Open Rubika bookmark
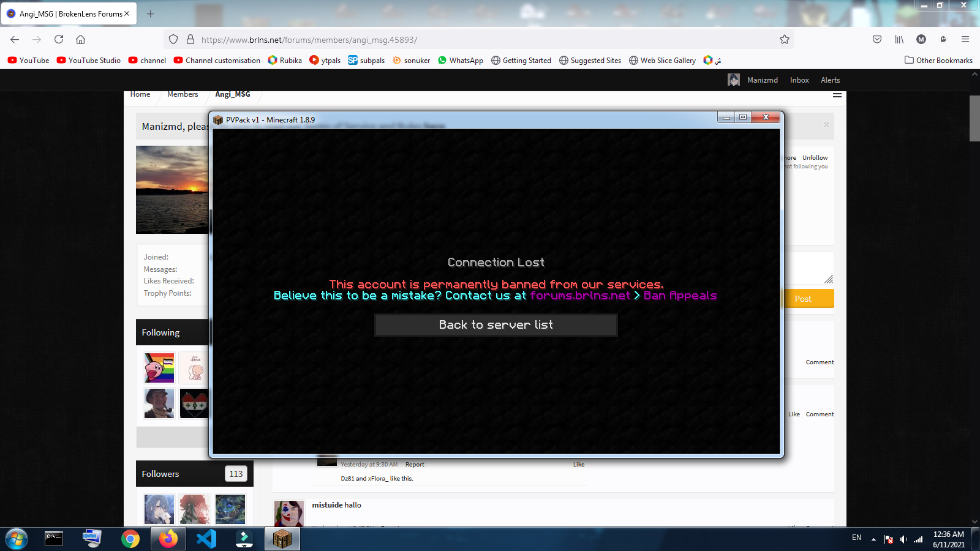The height and width of the screenshot is (551, 980). coord(285,60)
